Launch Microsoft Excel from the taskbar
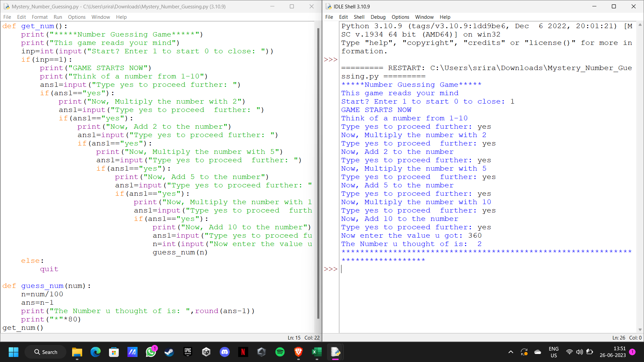644x362 pixels. point(317,352)
